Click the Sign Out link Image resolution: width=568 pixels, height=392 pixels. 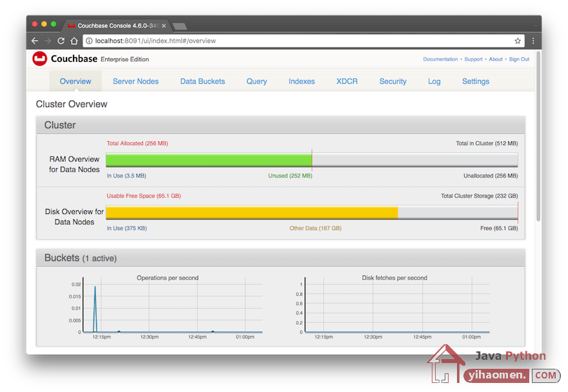519,59
